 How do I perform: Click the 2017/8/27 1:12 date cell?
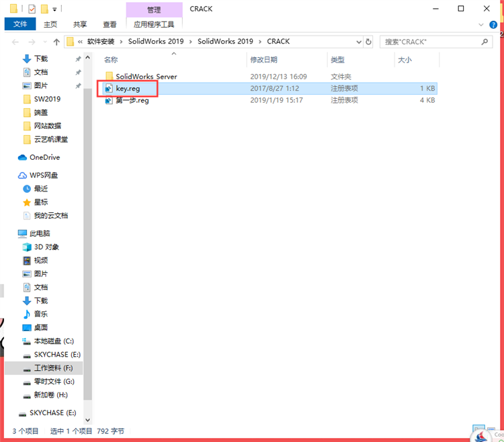click(274, 89)
